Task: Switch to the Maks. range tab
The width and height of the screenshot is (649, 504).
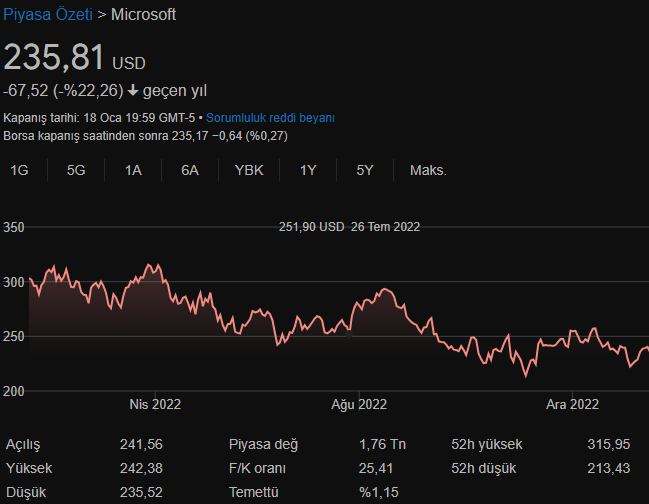Action: click(x=428, y=170)
